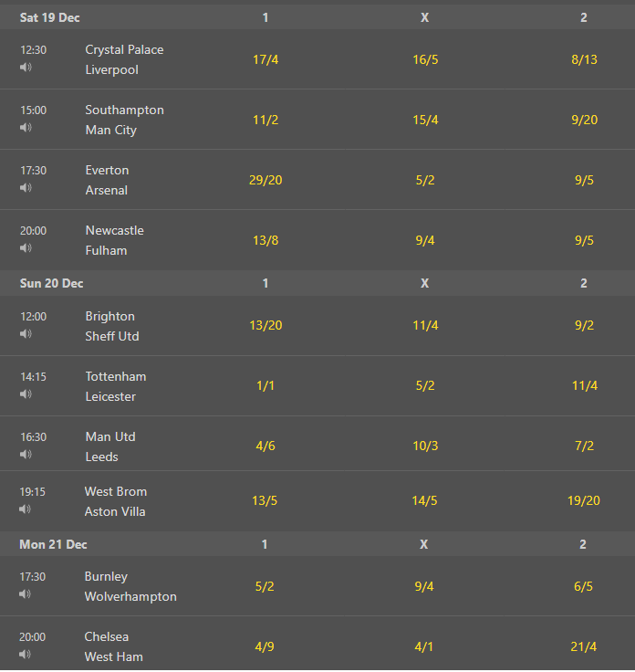The width and height of the screenshot is (635, 672).
Task: Open audio commentary for Everton v Arsenal
Action: 26,188
